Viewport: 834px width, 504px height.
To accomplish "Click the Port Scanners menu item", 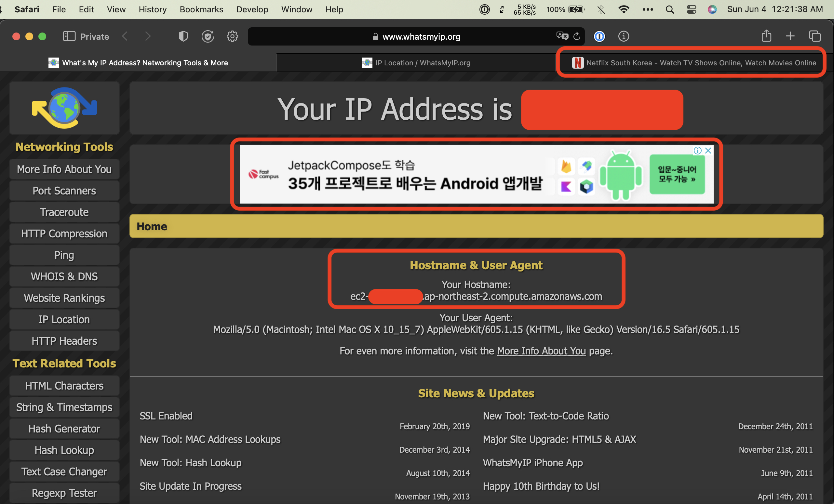I will coord(64,191).
